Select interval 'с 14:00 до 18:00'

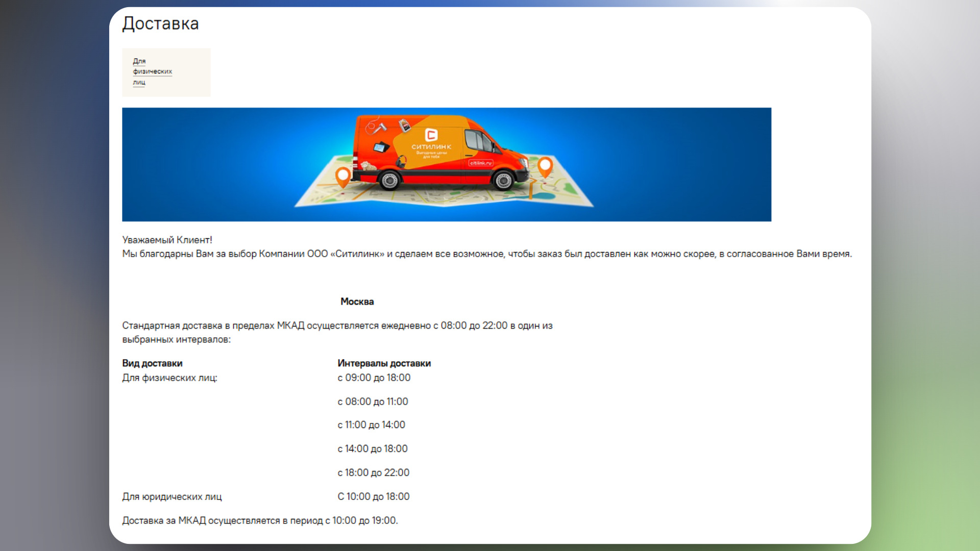(x=372, y=448)
